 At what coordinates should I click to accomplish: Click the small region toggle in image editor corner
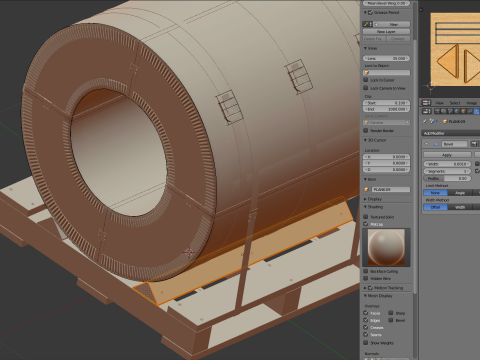pos(421,10)
